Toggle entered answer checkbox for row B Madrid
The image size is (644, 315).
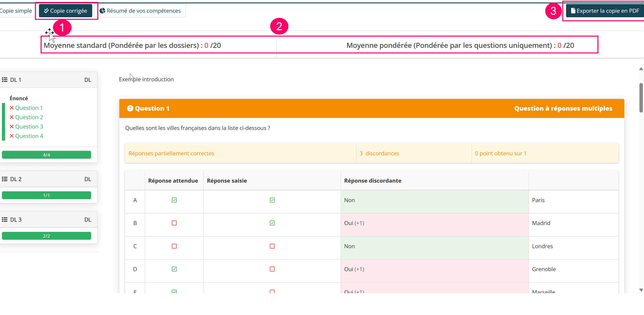272,223
